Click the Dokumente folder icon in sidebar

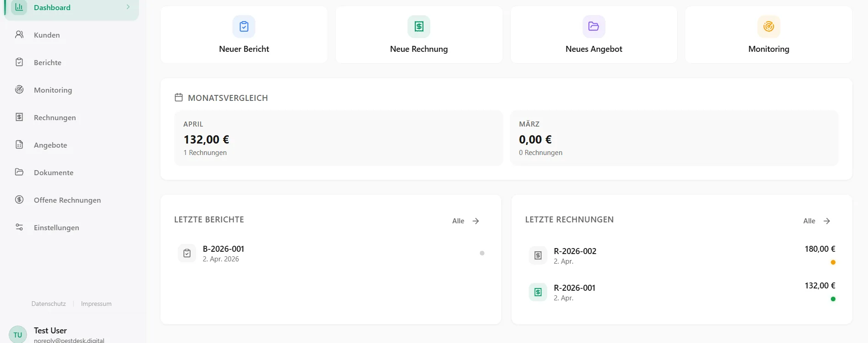(19, 172)
